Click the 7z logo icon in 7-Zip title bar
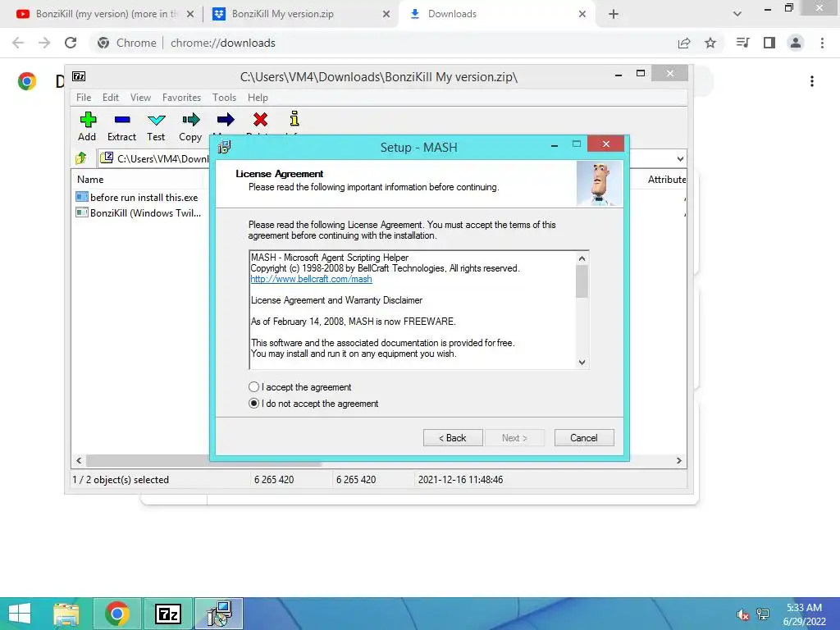 (x=79, y=76)
